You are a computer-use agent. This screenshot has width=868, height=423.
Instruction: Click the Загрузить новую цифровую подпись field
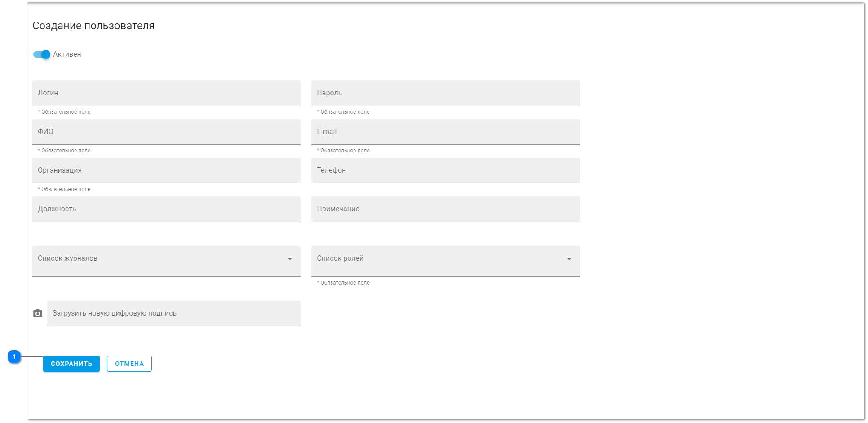173,313
